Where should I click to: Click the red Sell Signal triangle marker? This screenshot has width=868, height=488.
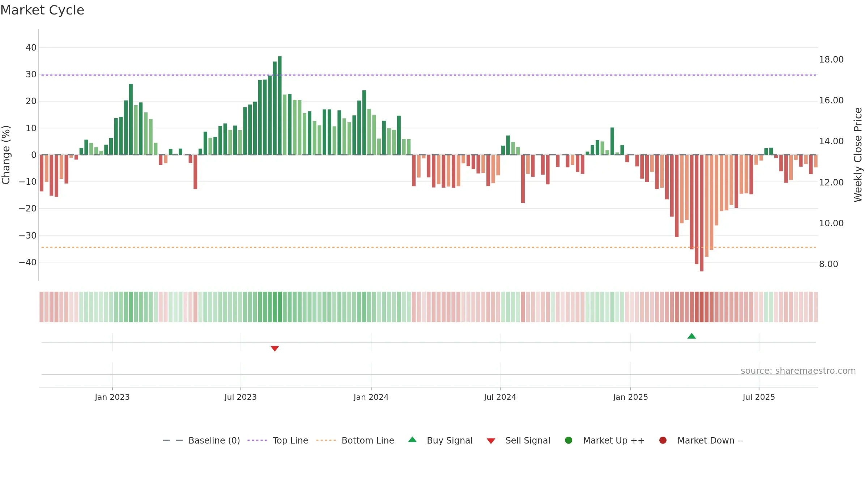pyautogui.click(x=275, y=348)
